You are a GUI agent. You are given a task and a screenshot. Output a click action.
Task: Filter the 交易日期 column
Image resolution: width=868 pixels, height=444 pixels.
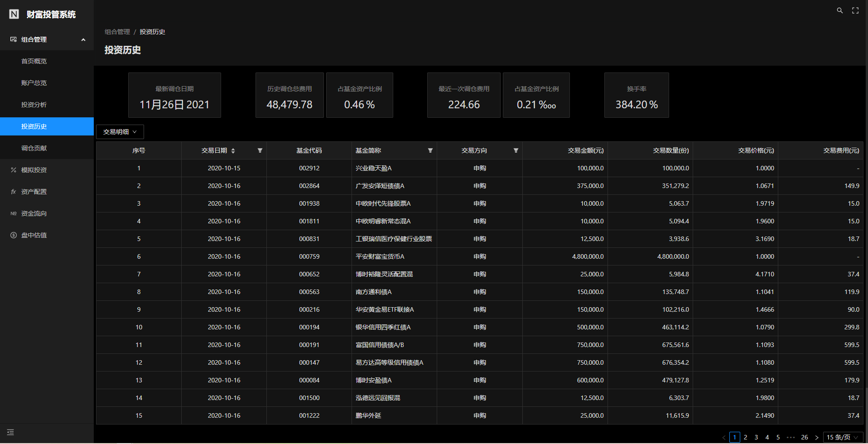260,150
